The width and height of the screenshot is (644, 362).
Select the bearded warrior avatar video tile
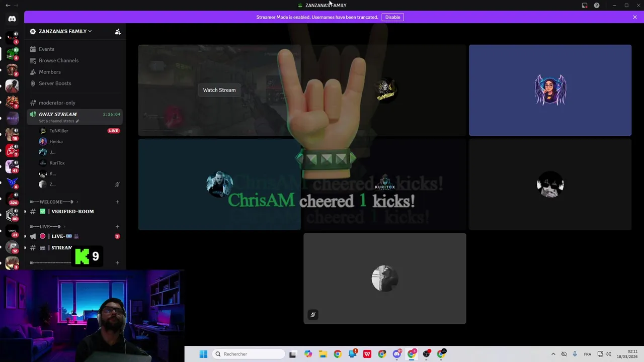click(219, 185)
